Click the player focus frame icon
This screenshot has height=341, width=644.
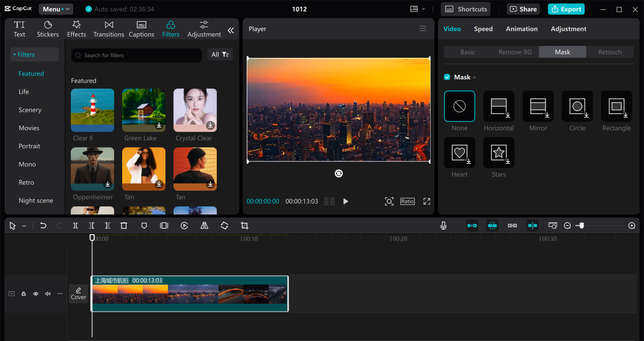(389, 201)
